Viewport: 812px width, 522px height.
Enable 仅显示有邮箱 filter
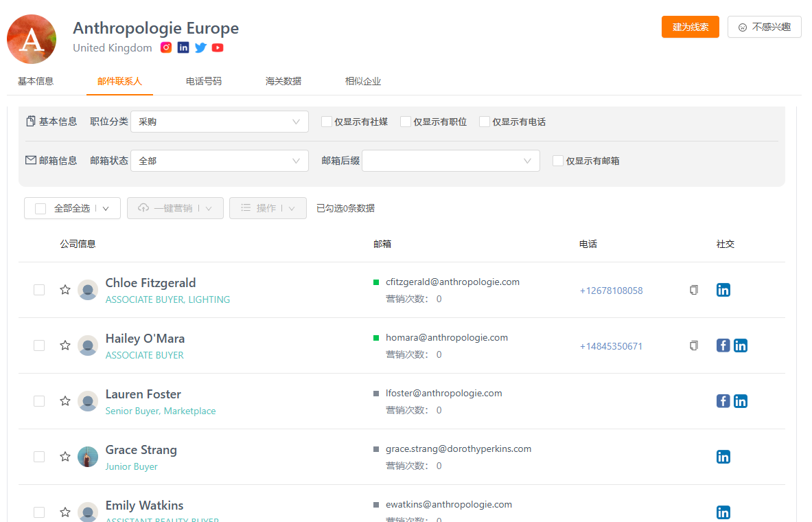(558, 161)
